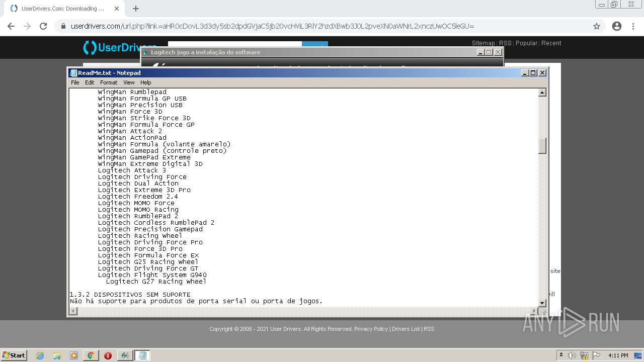The width and height of the screenshot is (644, 362).
Task: Click the line 'Logitech G27 Racing Wheel'
Action: tap(156, 282)
